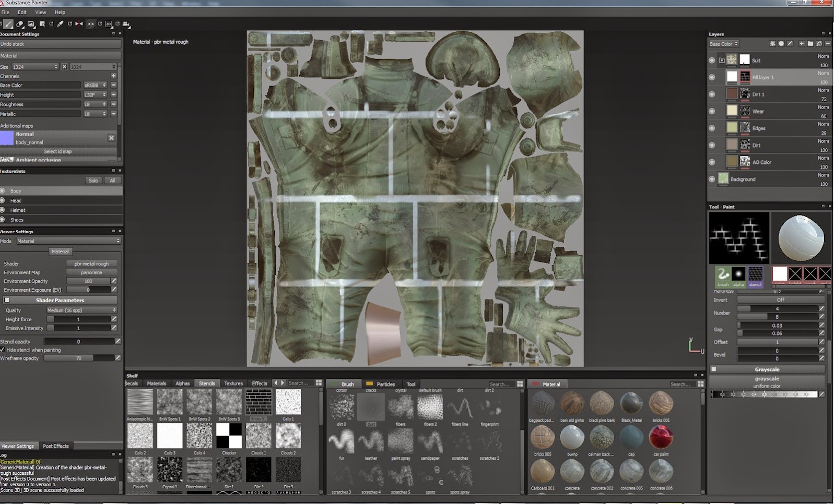
Task: Click the camera icon in toolbar
Action: (126, 24)
